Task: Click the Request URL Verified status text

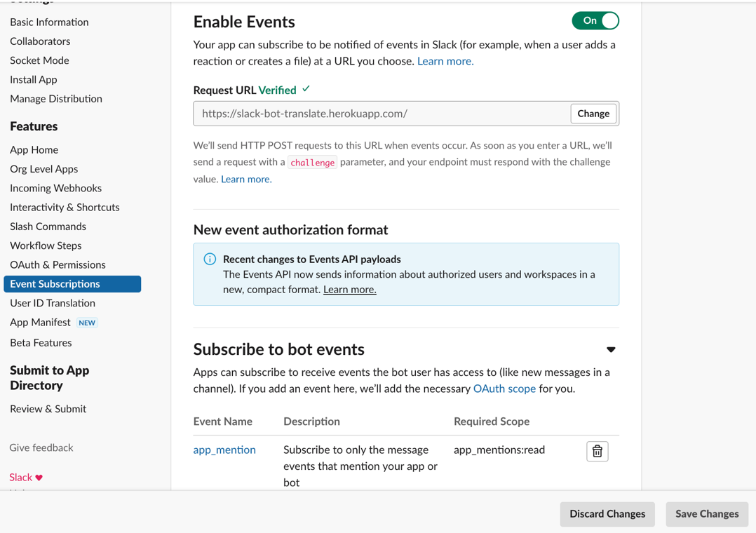Action: (x=245, y=90)
